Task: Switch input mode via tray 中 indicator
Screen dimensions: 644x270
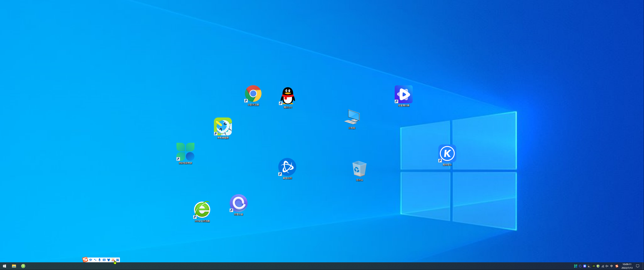Action: [x=611, y=266]
